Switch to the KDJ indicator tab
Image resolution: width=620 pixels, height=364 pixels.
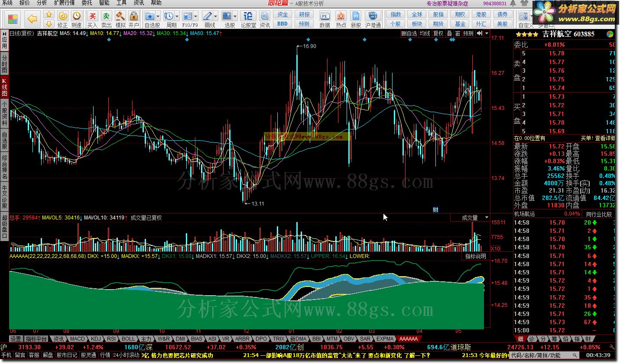96,339
